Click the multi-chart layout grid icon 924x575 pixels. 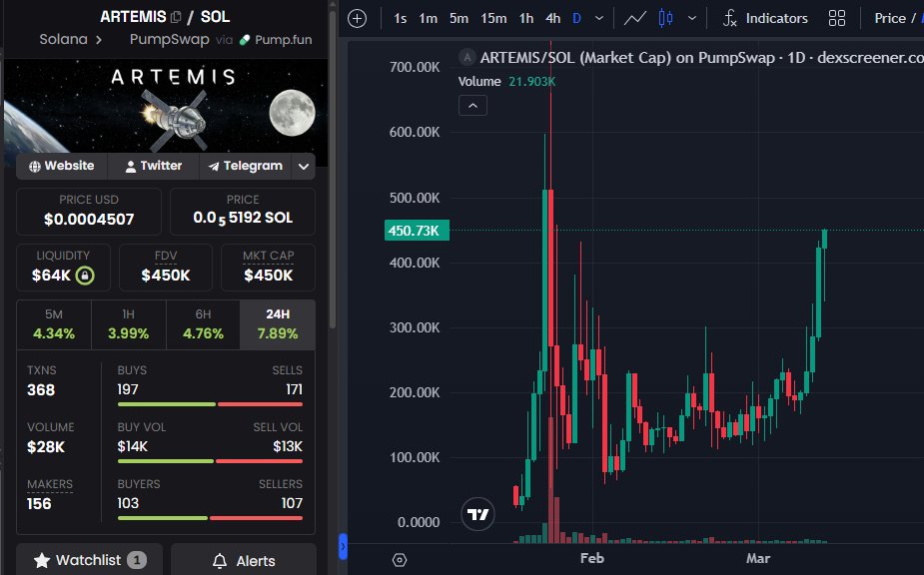(x=837, y=17)
